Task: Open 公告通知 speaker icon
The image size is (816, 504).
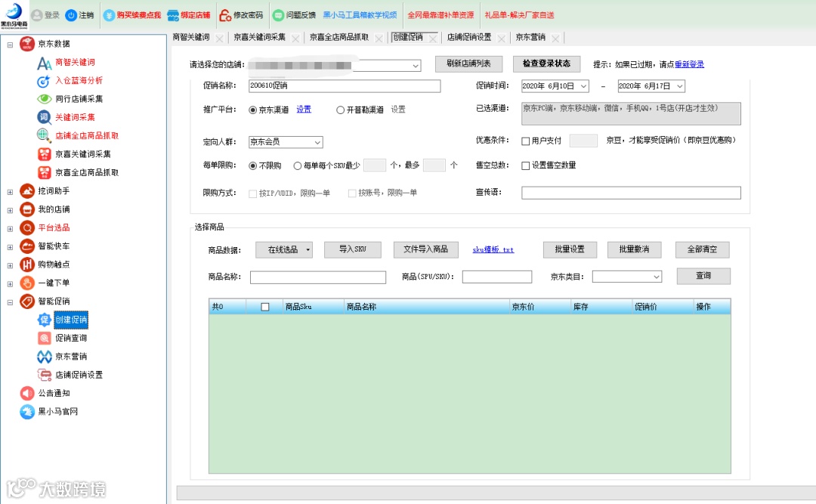Action: (x=27, y=393)
